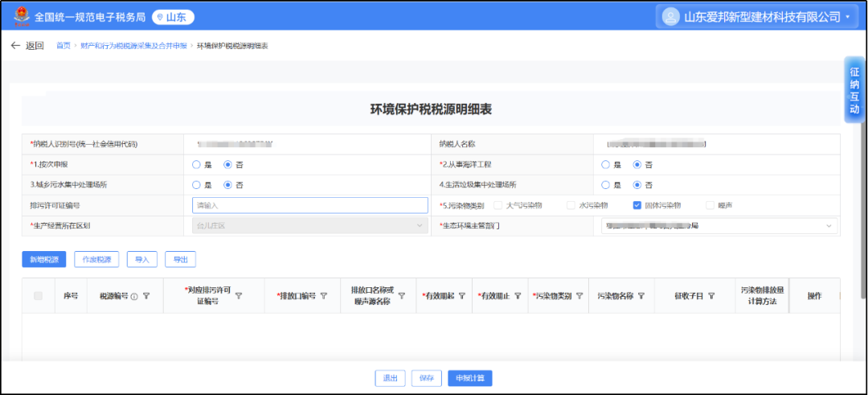Select 是 for 生活垃圾集中处理场所
Screen dimensions: 868x395
(x=605, y=185)
